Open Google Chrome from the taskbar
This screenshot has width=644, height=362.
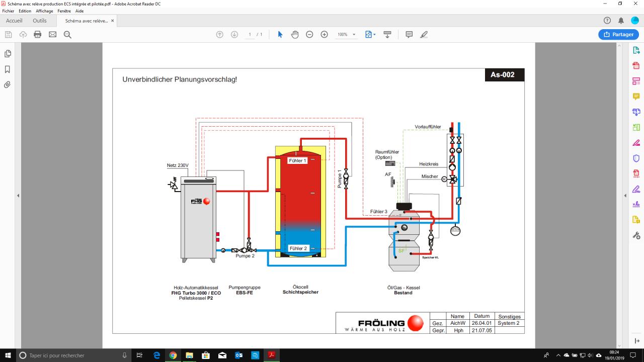point(173,355)
